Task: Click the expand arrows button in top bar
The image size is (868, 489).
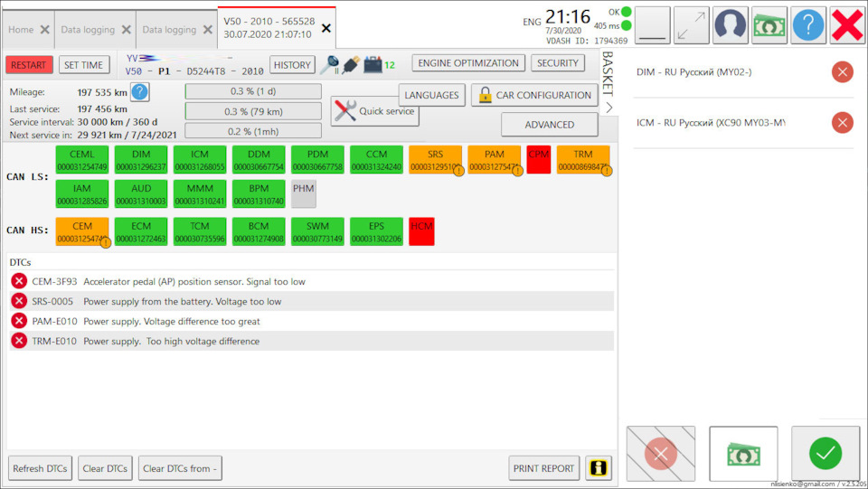Action: (692, 25)
